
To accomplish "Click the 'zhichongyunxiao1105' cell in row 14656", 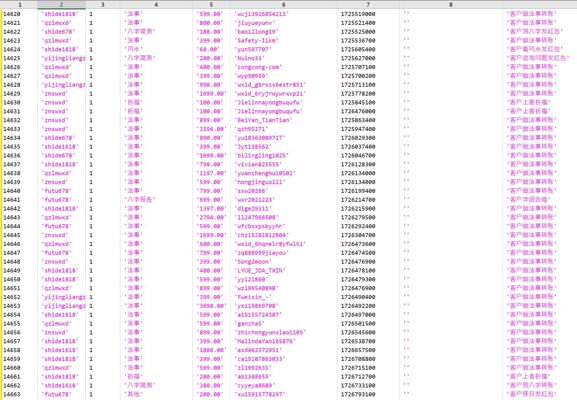I will 270,332.
